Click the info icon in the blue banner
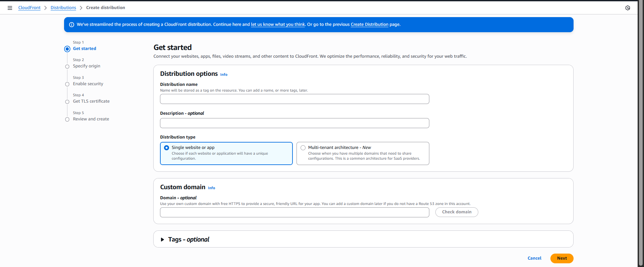 71,24
